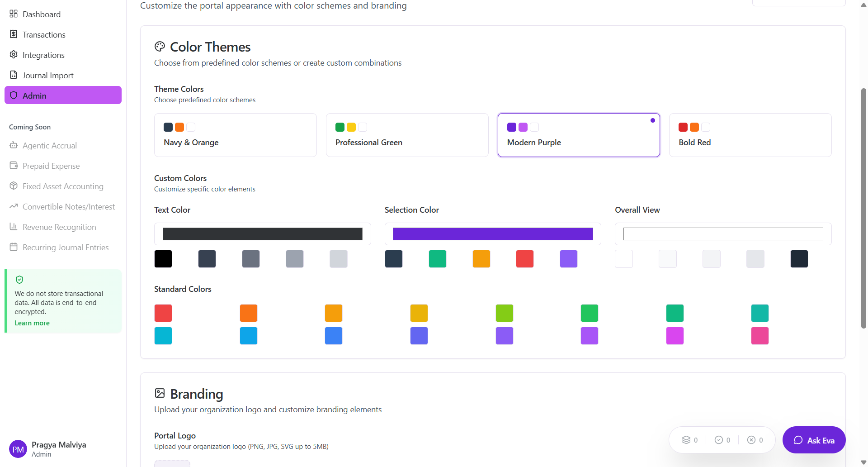This screenshot has height=467, width=868.
Task: Click the layers counter icon in status pill
Action: [686, 440]
